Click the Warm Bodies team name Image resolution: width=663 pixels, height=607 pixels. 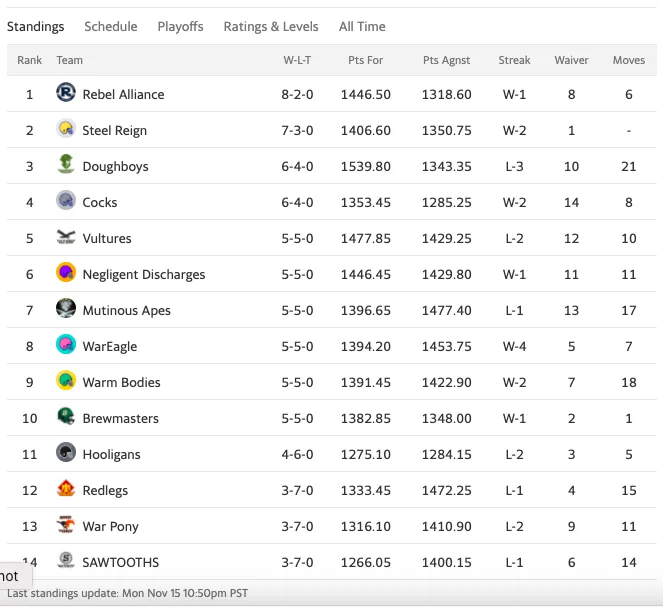[121, 383]
